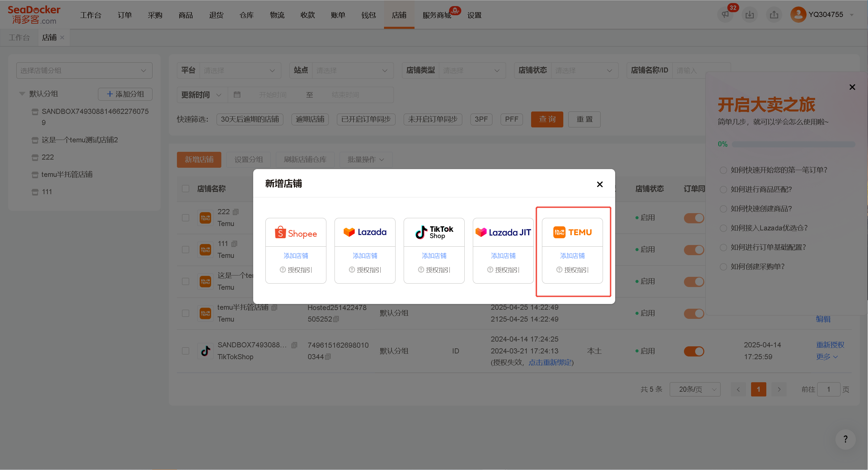Close the 新增店铺 dialog

click(x=600, y=184)
